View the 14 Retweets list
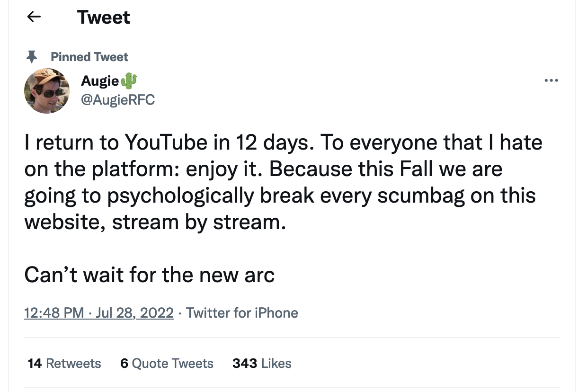Image resolution: width=587 pixels, height=392 pixels. pyautogui.click(x=64, y=364)
